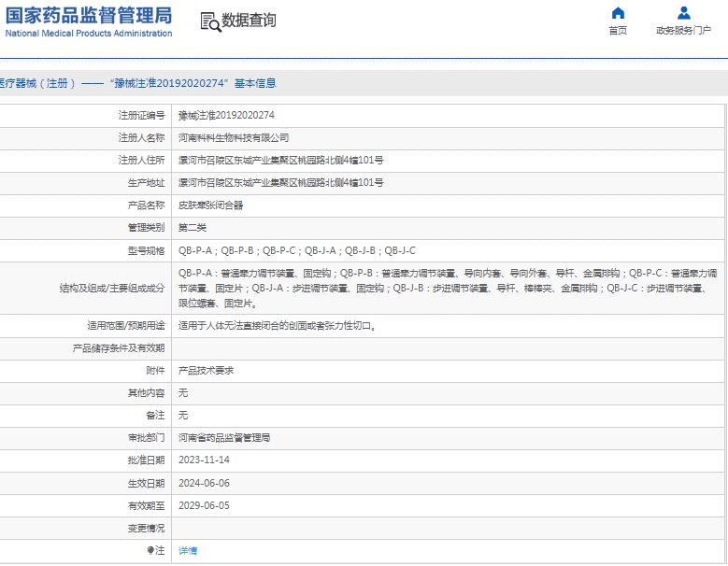The width and height of the screenshot is (728, 566).
Task: Click the 附件 row label
Action: click(x=155, y=371)
